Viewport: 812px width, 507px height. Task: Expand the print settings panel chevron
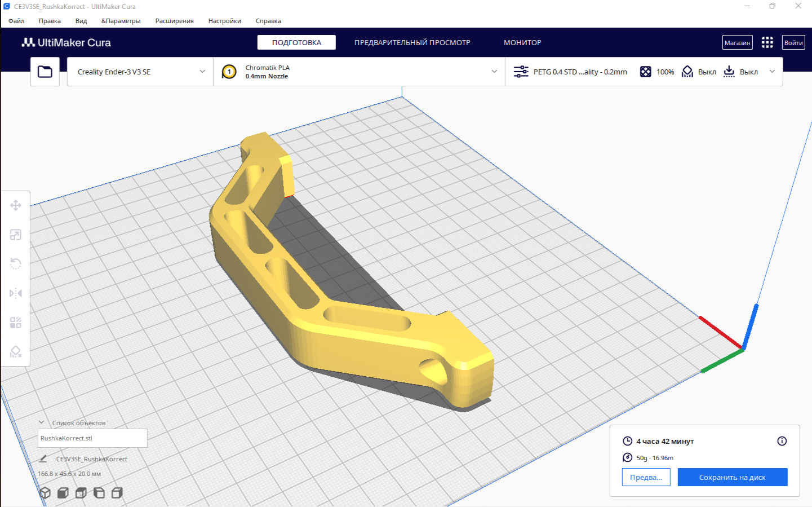click(772, 72)
